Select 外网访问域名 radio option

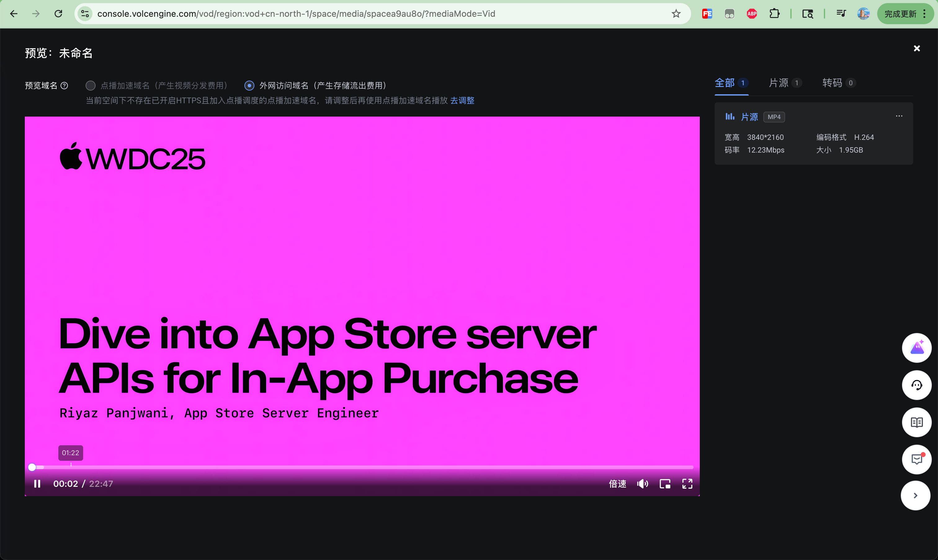(x=249, y=86)
